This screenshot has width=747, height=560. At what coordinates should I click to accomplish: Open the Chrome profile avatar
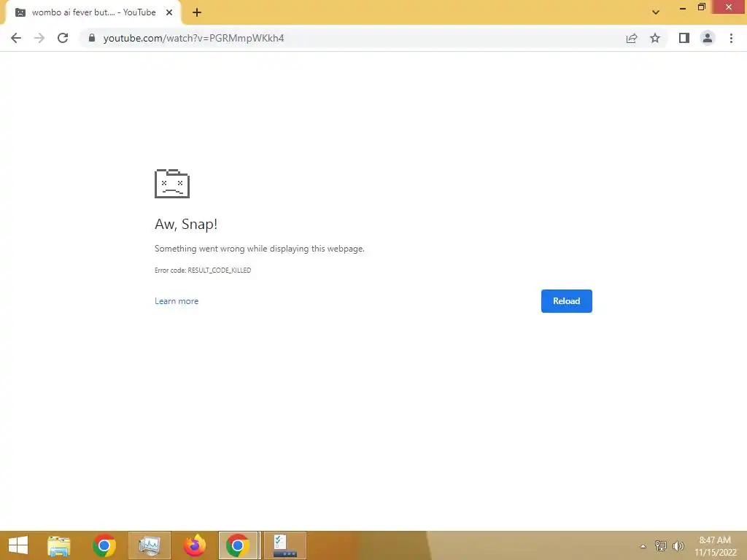(x=708, y=38)
